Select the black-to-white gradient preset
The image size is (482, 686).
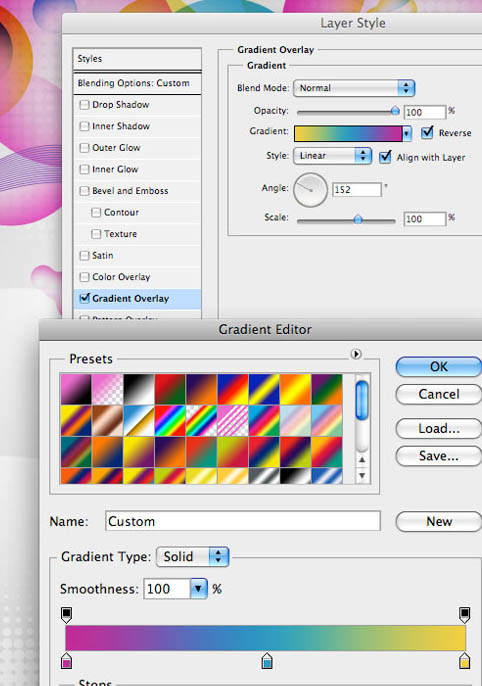point(139,389)
